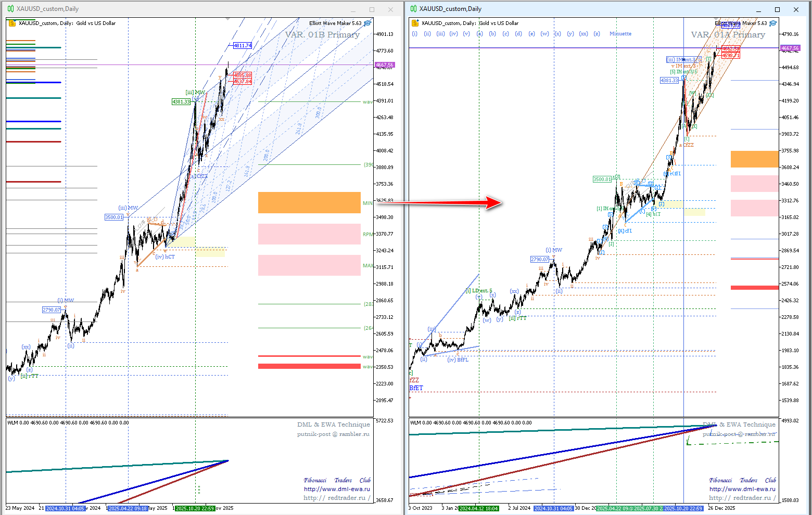The width and height of the screenshot is (812, 515).
Task: Click the gold symbol icon in left chart
Action: point(12,23)
